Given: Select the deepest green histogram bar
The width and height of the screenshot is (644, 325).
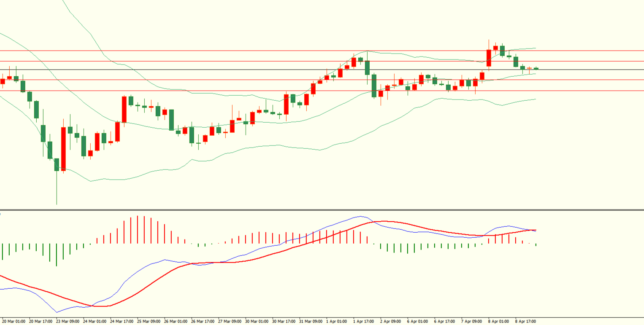Looking at the screenshot, I should (x=57, y=255).
